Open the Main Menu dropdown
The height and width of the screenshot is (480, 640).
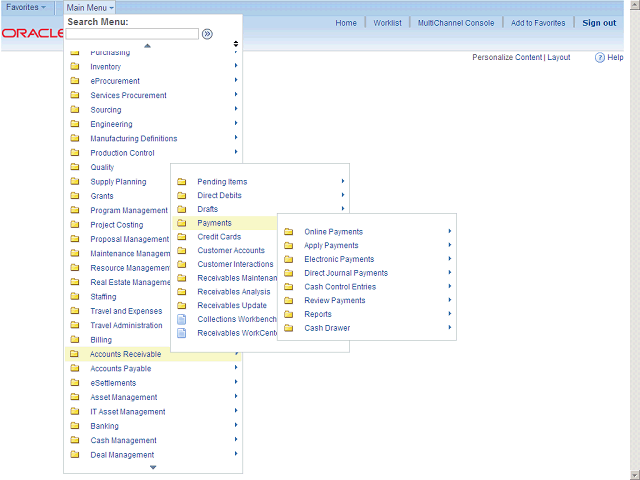click(x=90, y=7)
